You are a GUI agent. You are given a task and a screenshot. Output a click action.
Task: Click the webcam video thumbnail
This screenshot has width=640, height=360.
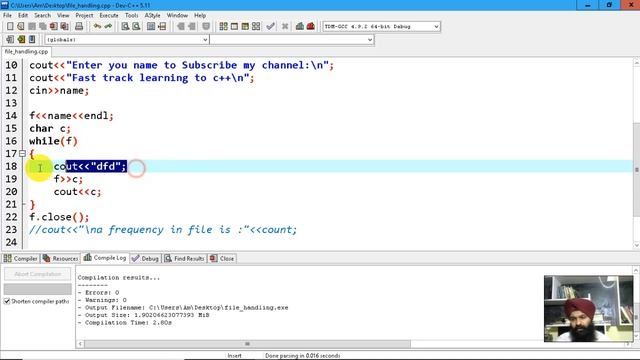[589, 309]
